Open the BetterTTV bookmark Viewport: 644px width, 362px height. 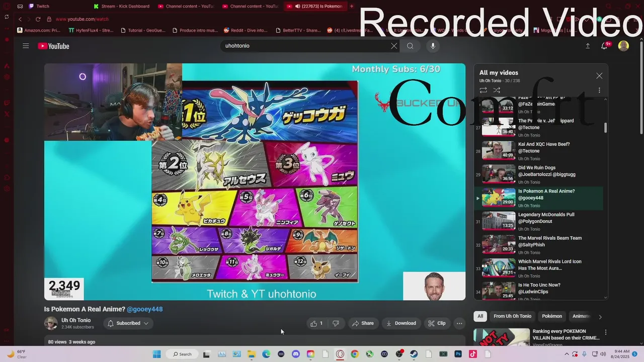[298, 30]
